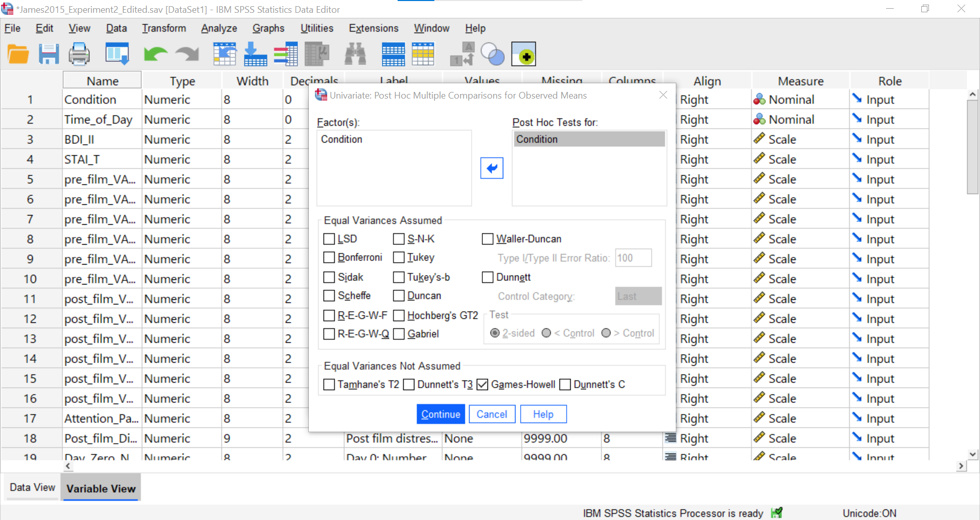Click the Name column header
This screenshot has width=980, height=520.
(102, 81)
